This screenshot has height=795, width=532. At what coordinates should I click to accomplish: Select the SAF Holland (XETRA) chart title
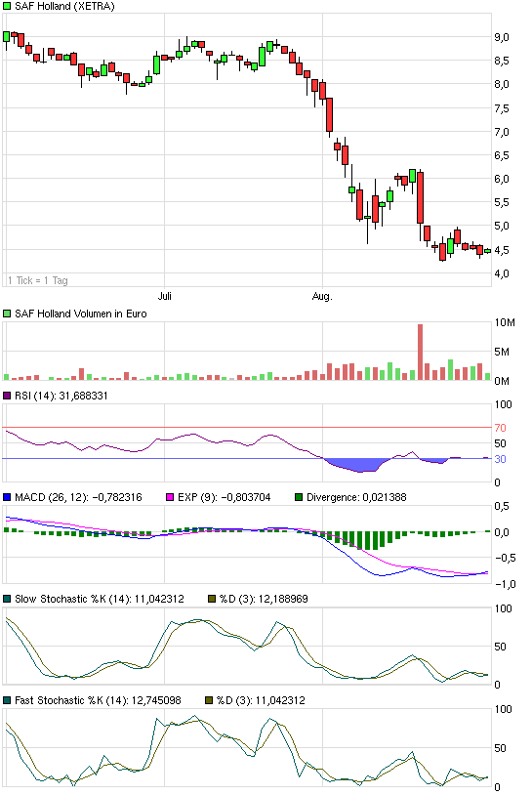64,6
